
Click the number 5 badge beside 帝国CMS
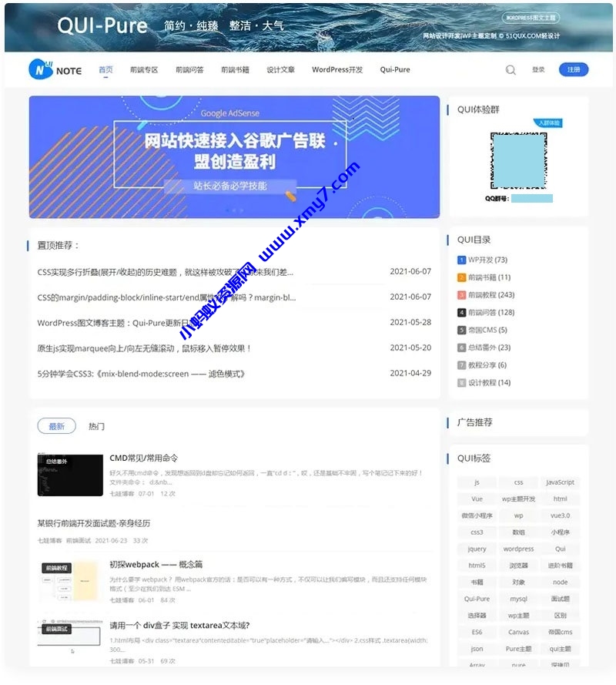click(x=460, y=330)
